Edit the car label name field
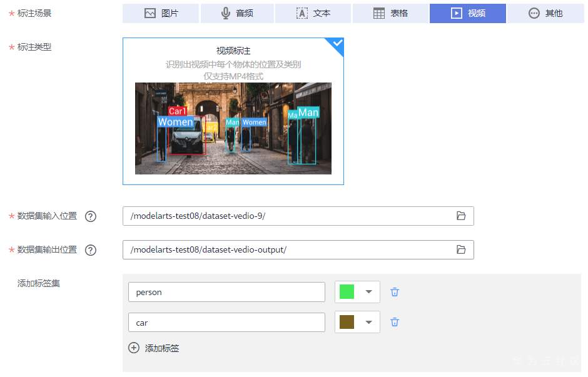588x377 pixels. [226, 322]
